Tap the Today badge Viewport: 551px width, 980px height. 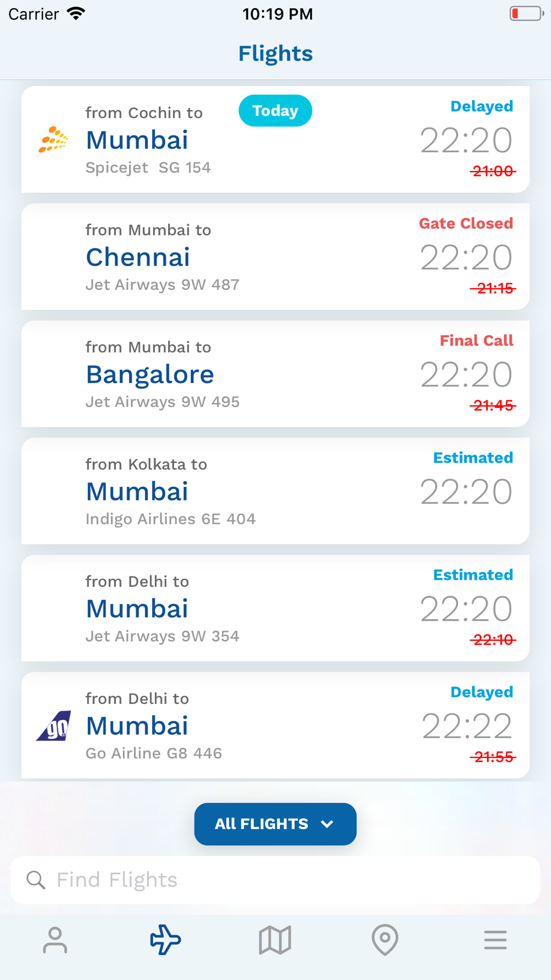275,111
